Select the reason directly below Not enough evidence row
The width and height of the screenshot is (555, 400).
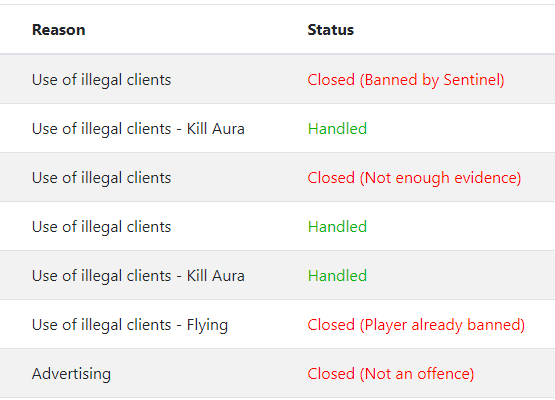point(101,227)
